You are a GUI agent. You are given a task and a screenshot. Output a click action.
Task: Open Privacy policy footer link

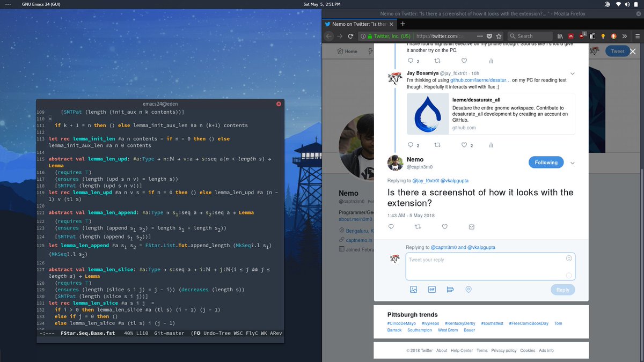[504, 351]
